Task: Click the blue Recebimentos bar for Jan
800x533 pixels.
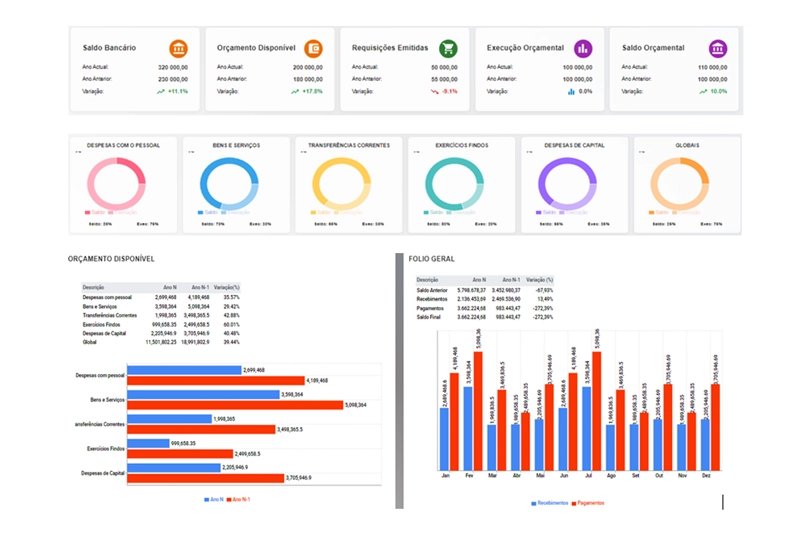Action: (x=444, y=439)
